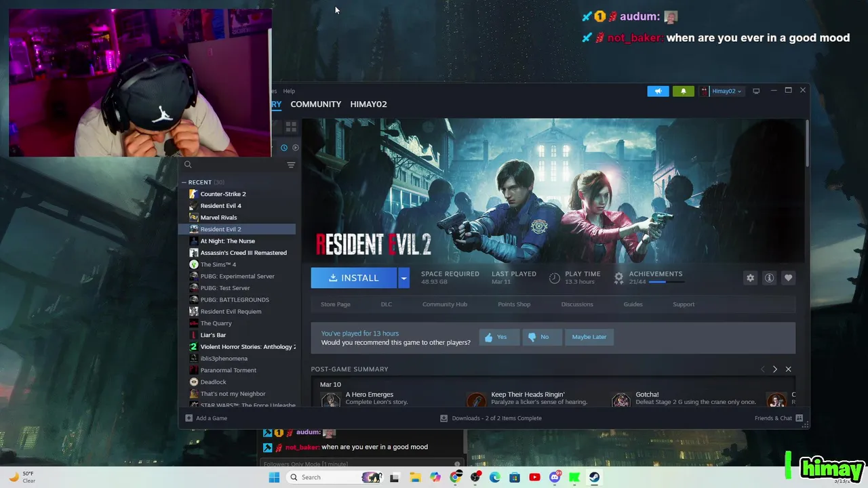This screenshot has width=868, height=488.
Task: Open Steam announcements megaphone button
Action: pyautogui.click(x=658, y=91)
